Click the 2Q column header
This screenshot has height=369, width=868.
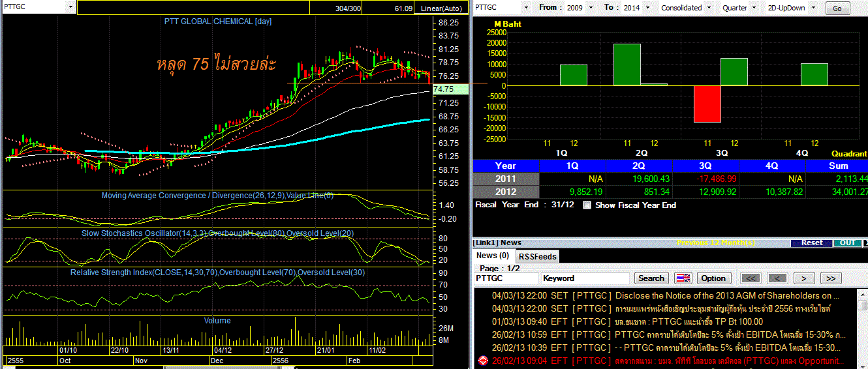pos(639,166)
